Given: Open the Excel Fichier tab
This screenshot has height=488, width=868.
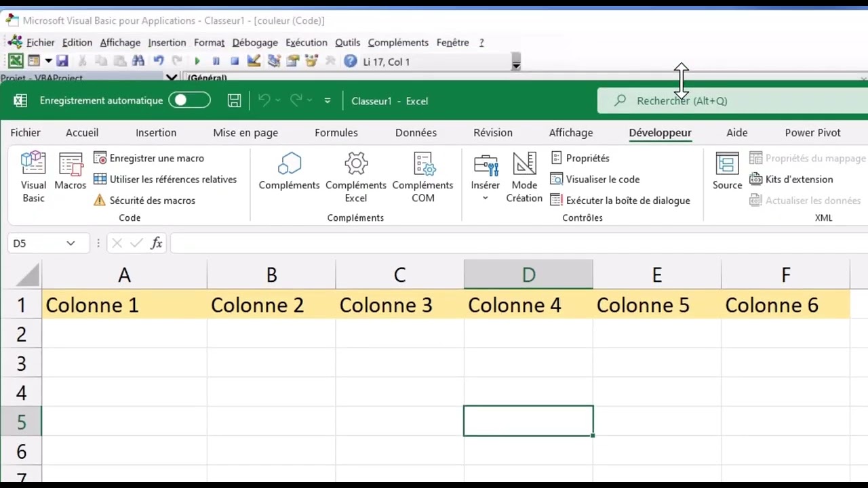Looking at the screenshot, I should 26,133.
